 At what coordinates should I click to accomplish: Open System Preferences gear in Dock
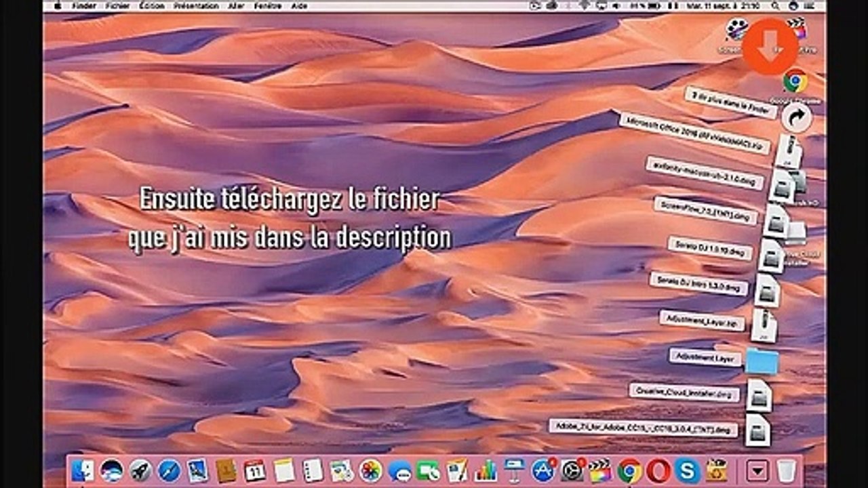tap(572, 470)
